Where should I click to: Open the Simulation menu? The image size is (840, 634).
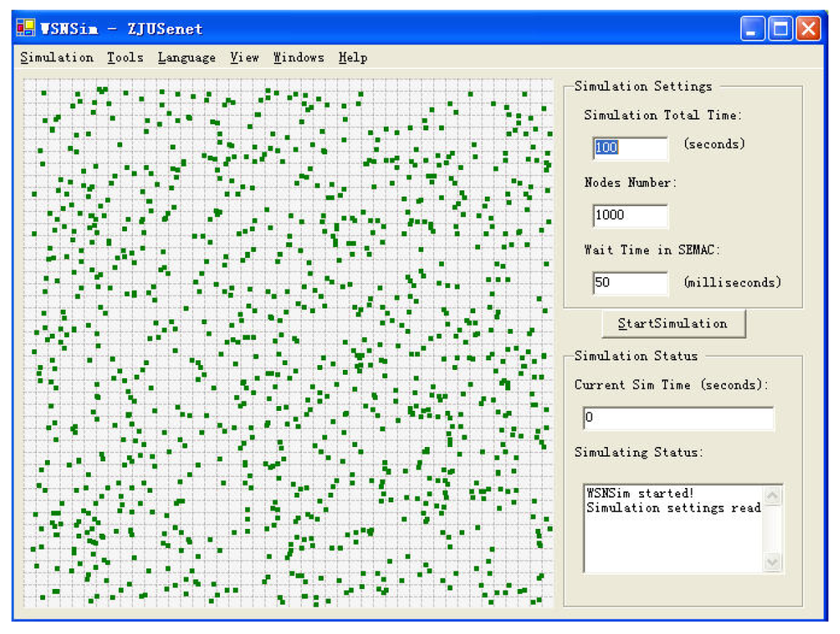[57, 57]
